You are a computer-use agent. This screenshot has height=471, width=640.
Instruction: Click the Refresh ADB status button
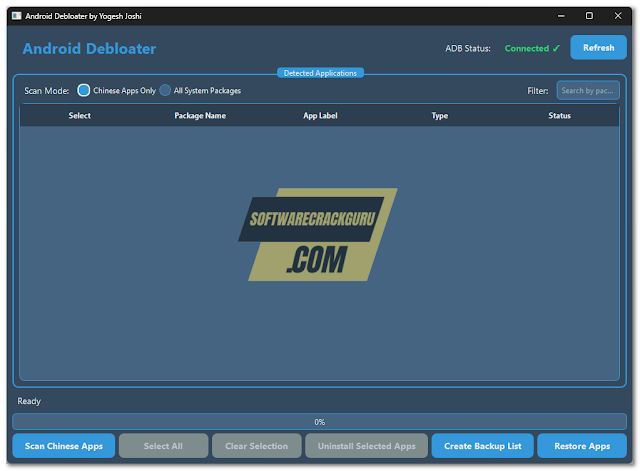pos(598,48)
